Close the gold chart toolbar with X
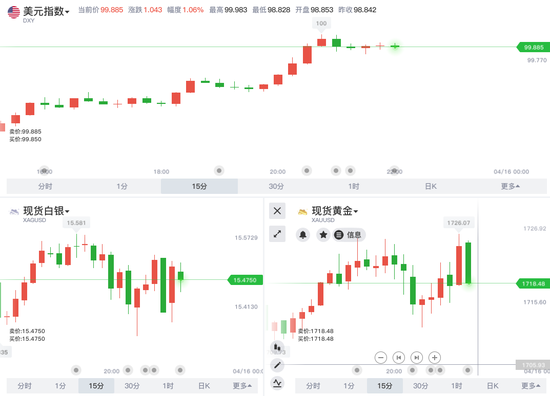The image size is (550, 396). click(x=277, y=211)
